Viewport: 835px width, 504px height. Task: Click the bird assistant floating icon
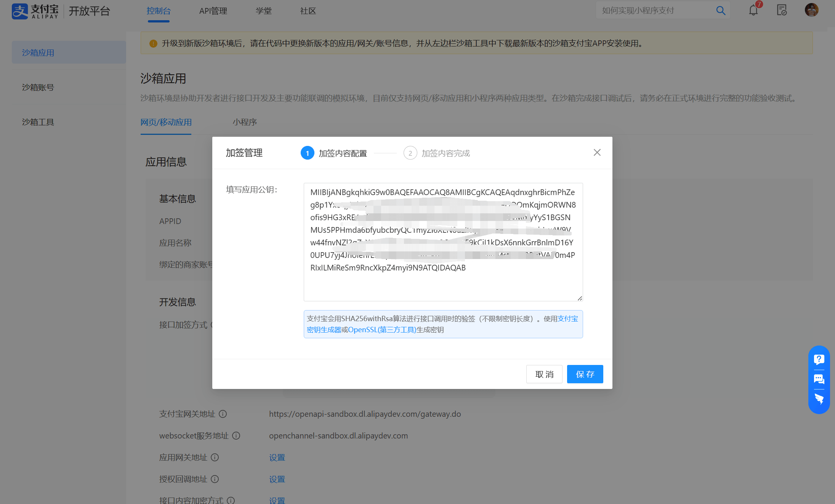pos(819,399)
